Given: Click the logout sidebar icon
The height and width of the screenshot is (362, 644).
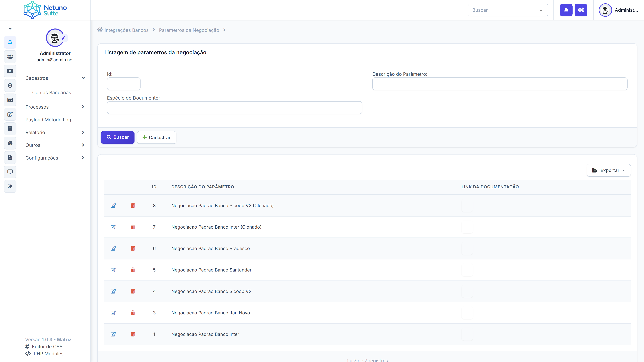Looking at the screenshot, I should [x=10, y=186].
